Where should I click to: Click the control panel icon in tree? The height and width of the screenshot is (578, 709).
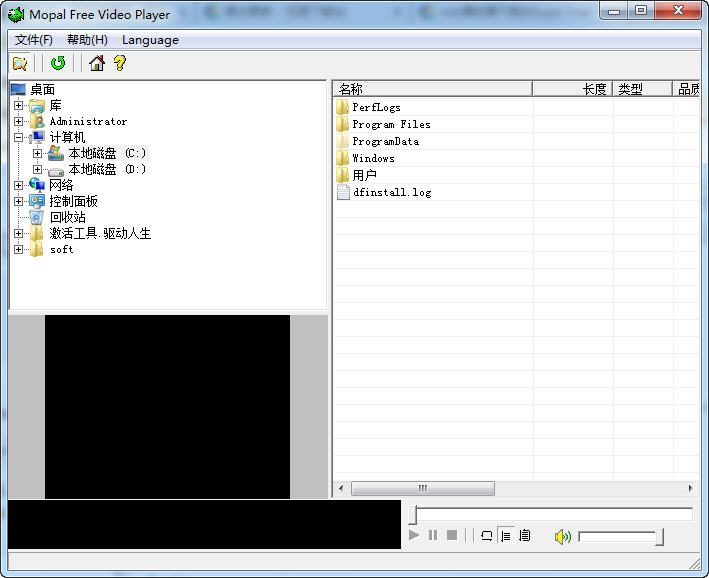pos(37,201)
